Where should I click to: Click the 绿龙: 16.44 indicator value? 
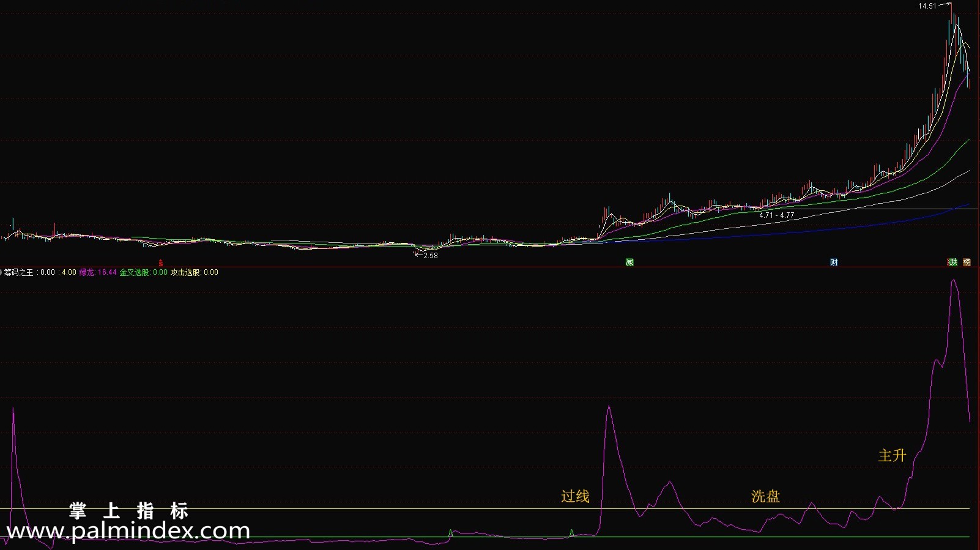[98, 272]
